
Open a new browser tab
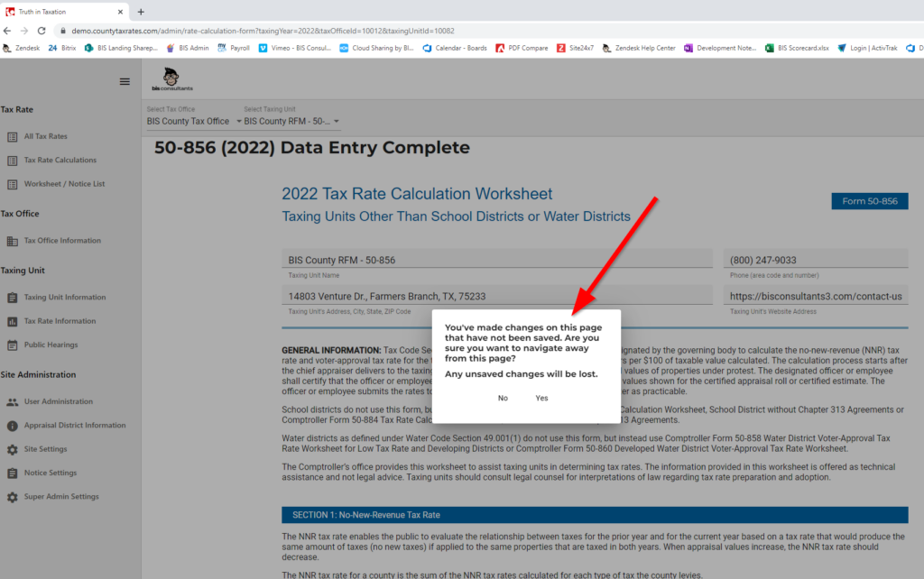(141, 12)
